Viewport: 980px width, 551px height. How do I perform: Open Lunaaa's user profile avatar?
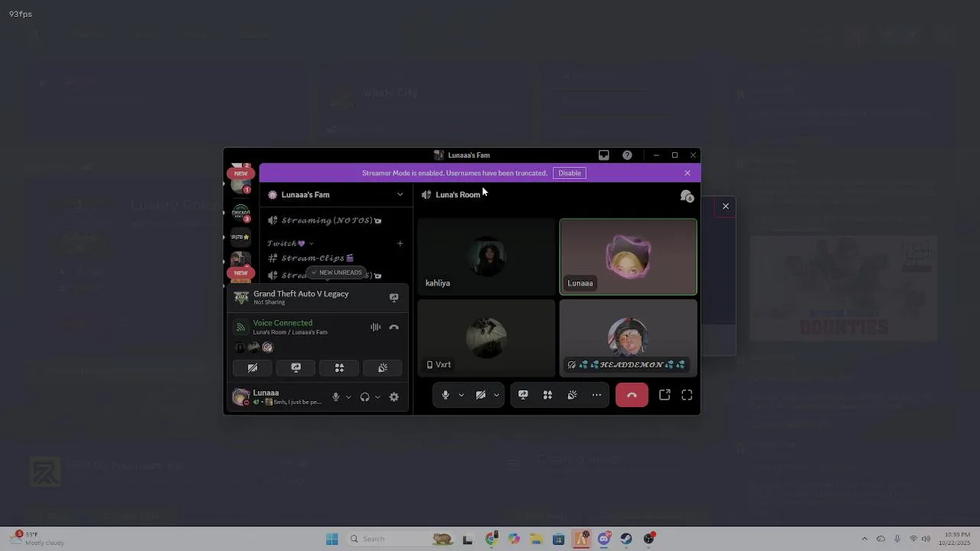coord(240,396)
